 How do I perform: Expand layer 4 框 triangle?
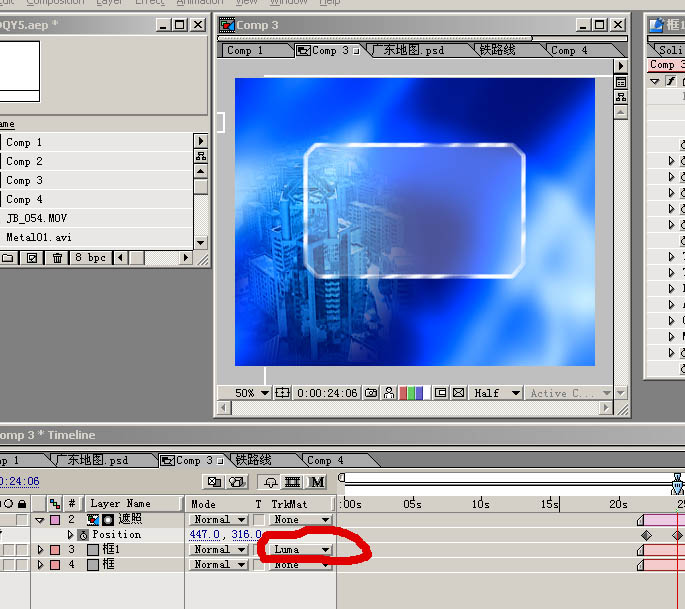40,565
